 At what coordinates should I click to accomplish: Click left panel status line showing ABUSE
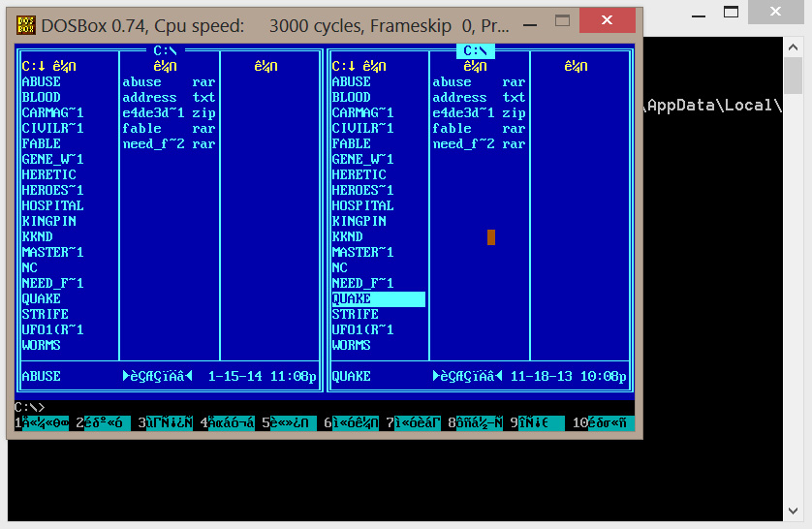pyautogui.click(x=169, y=376)
